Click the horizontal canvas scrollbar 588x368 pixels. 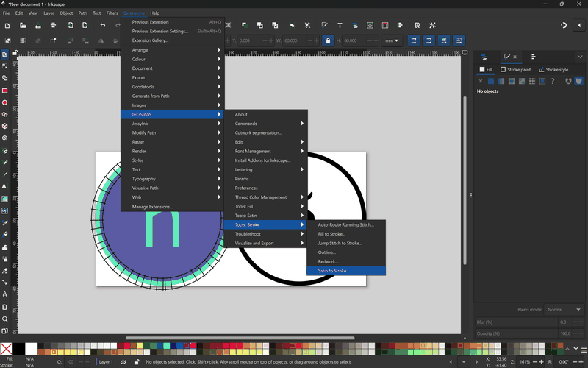(240, 338)
